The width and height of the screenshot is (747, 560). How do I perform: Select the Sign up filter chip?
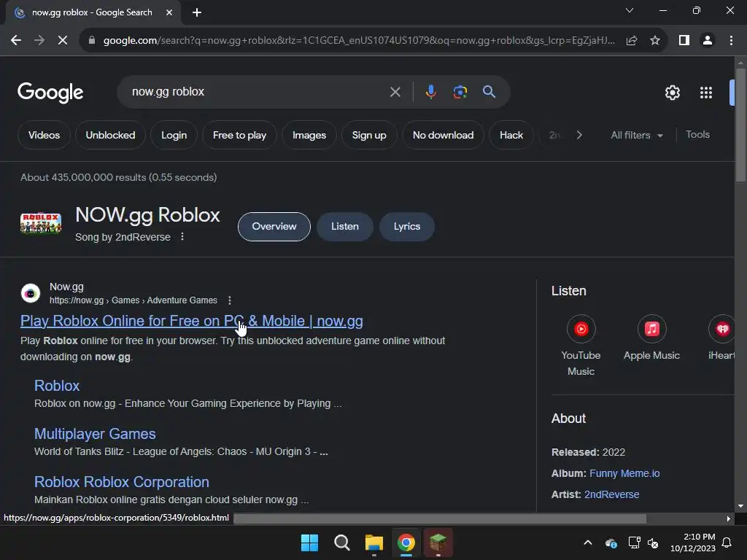point(369,135)
